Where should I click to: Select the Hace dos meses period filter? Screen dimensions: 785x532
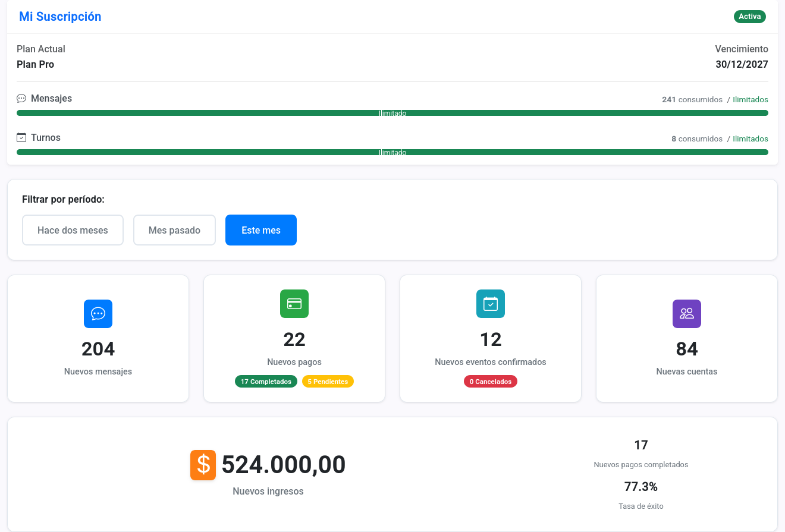(x=73, y=230)
